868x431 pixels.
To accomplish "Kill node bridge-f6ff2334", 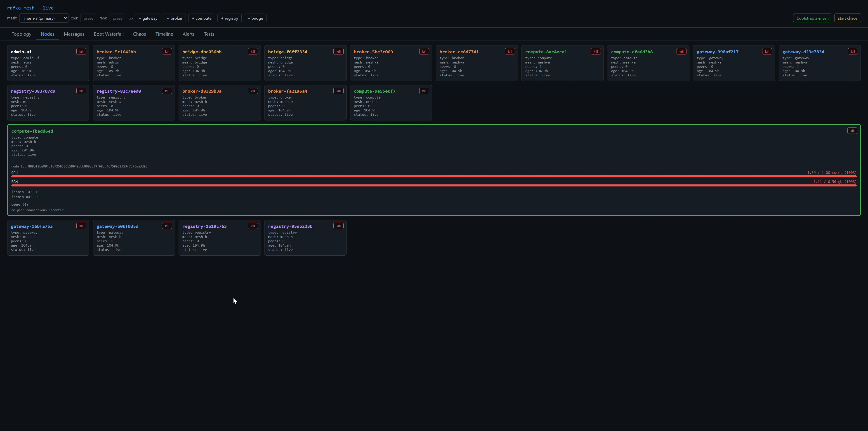I will tap(338, 52).
